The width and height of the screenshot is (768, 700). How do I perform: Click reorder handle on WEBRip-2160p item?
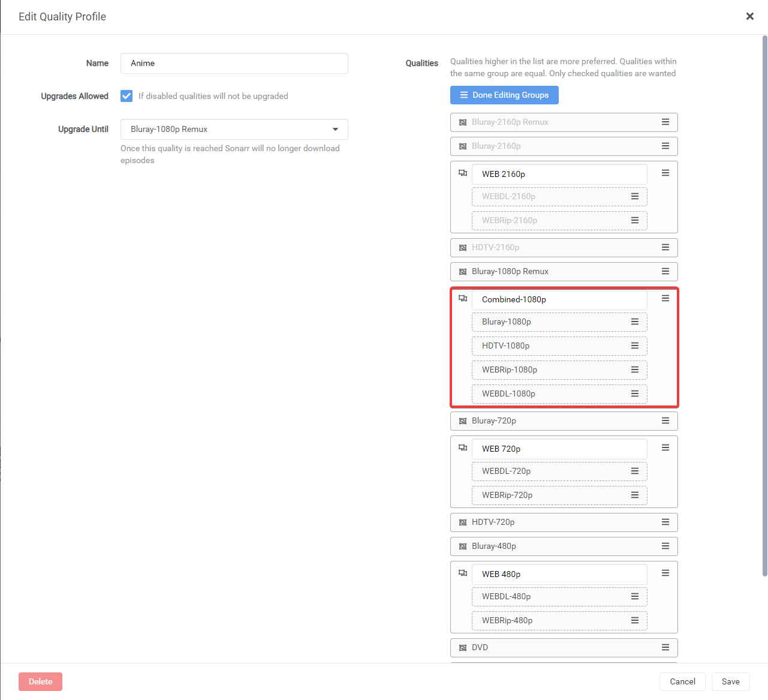click(x=635, y=220)
